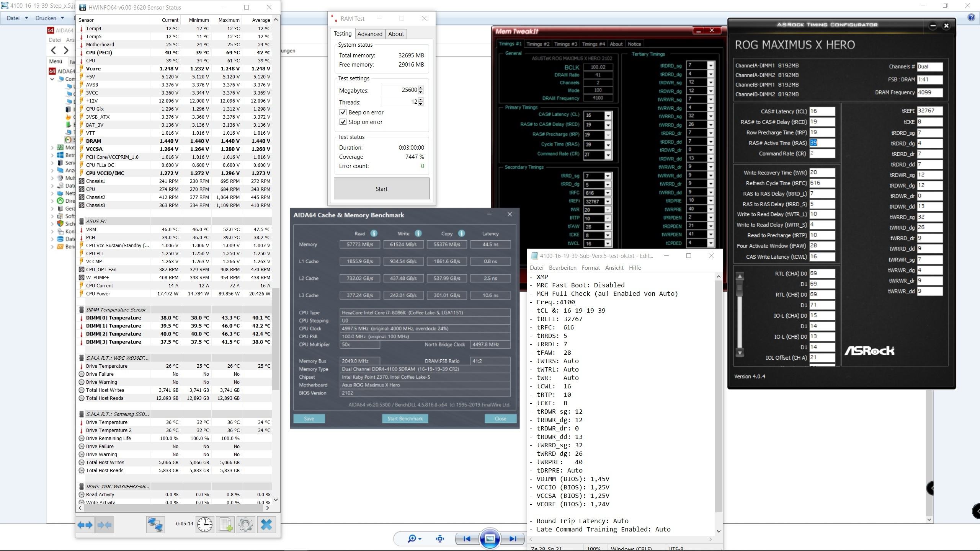Open Command Rate (CR) dropdown in MemTweakIt
Image resolution: width=980 pixels, height=551 pixels.
tap(608, 155)
